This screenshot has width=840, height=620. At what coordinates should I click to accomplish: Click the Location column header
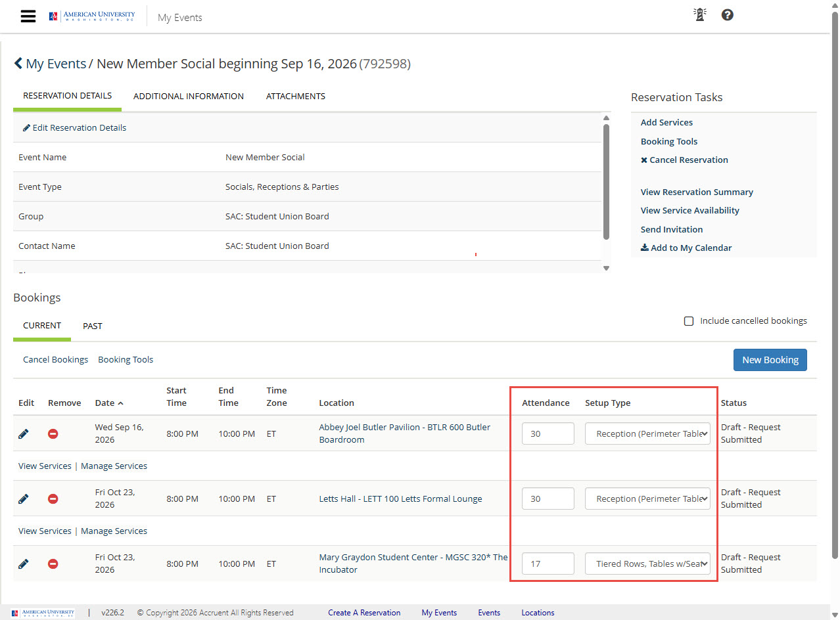pyautogui.click(x=337, y=403)
